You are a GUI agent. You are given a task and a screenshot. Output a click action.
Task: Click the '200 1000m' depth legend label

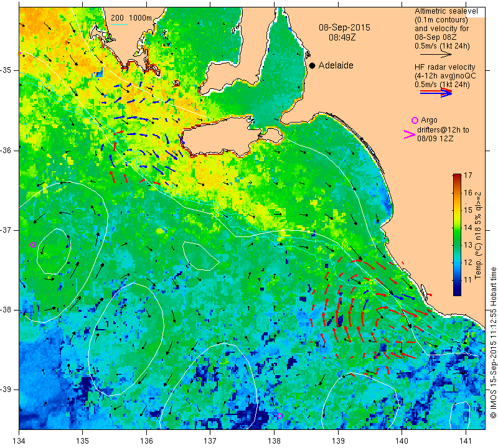[131, 18]
